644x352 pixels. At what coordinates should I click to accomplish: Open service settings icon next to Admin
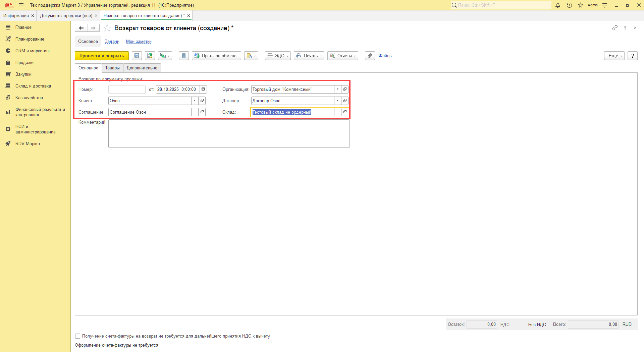pos(605,5)
